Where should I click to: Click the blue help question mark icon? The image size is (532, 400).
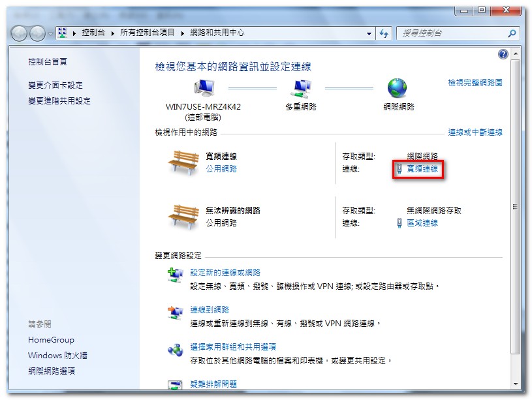click(x=503, y=54)
